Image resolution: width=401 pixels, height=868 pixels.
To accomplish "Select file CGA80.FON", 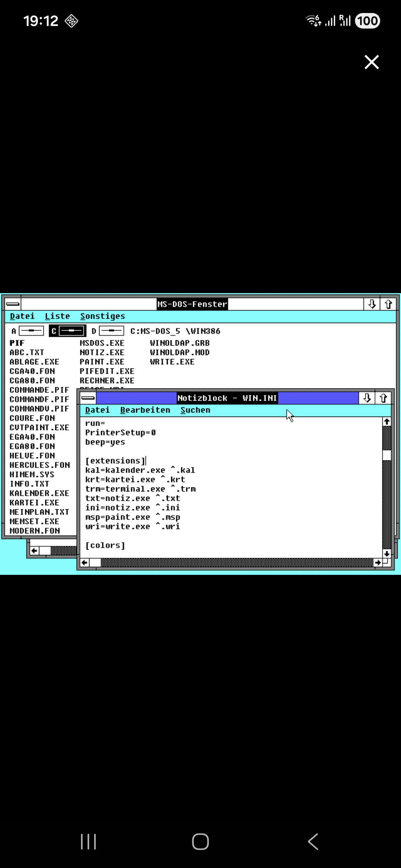I will point(32,381).
